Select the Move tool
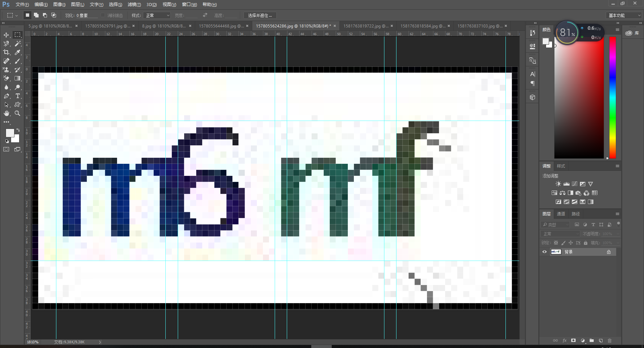Screen dimensions: 644x348 [x=6, y=35]
